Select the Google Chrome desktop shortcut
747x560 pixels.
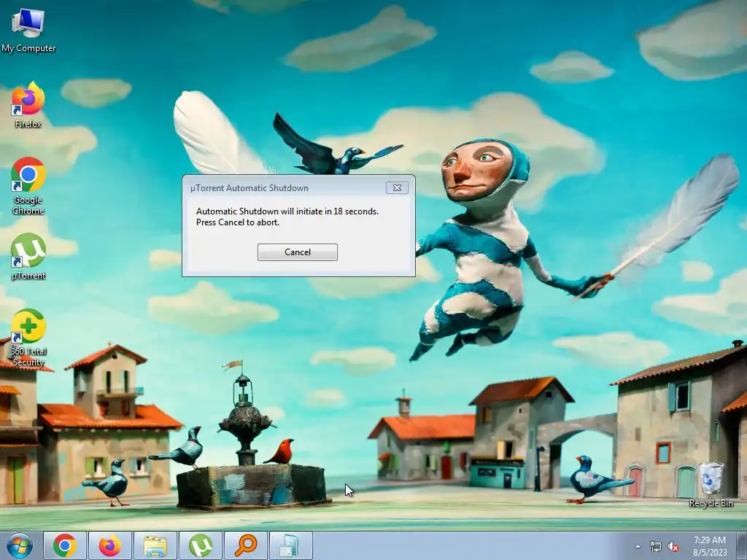[x=28, y=186]
